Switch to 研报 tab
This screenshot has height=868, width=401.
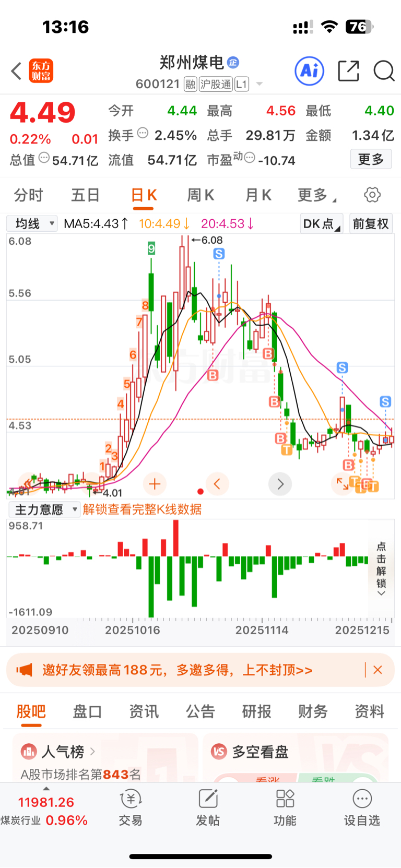pyautogui.click(x=257, y=711)
